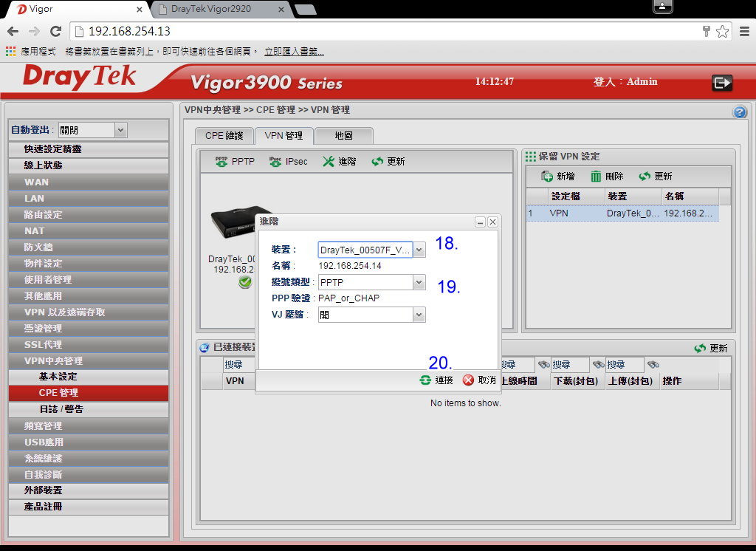Click the 搜尋 field above VPN column
756x551 pixels.
(x=239, y=364)
